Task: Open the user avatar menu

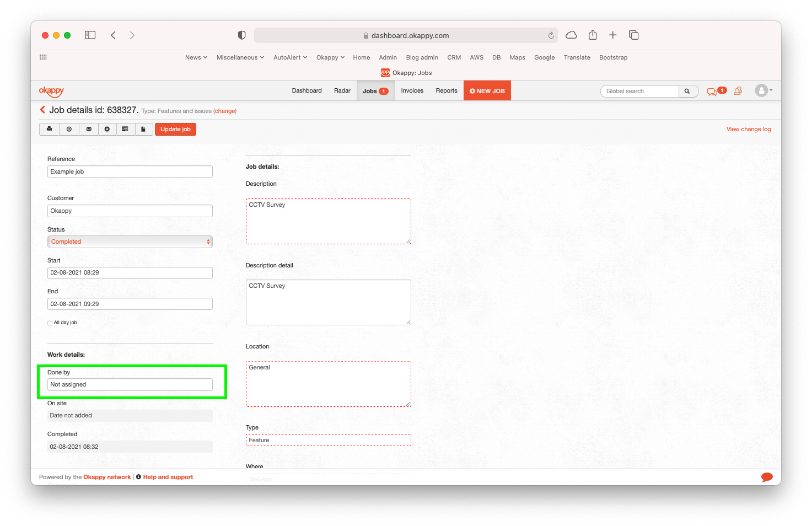Action: tap(763, 90)
